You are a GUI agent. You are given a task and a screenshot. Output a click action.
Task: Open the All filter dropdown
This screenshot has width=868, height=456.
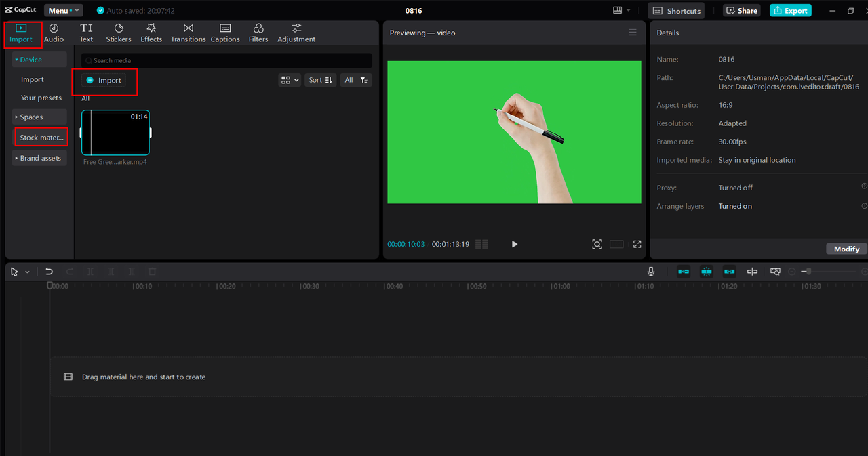(x=356, y=80)
